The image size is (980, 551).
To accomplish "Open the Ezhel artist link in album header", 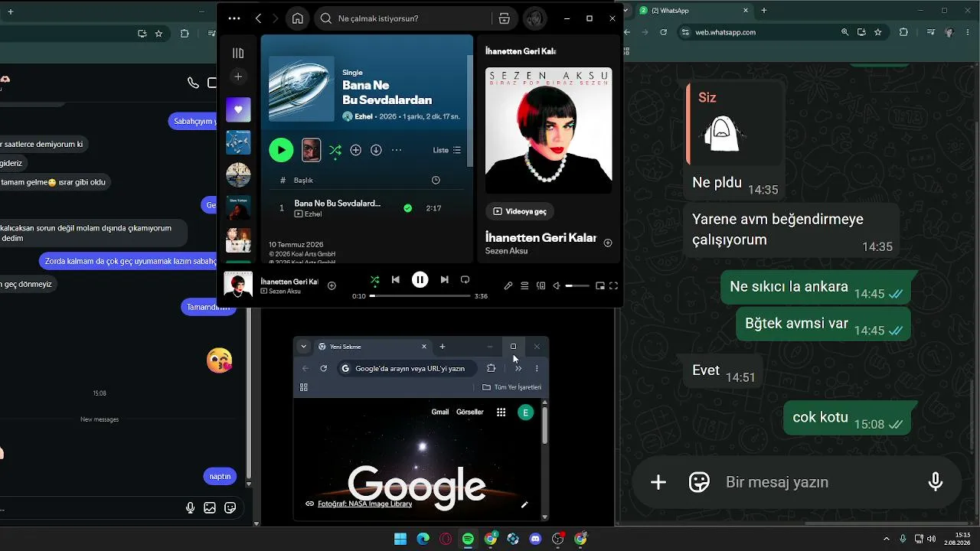I will pos(364,116).
